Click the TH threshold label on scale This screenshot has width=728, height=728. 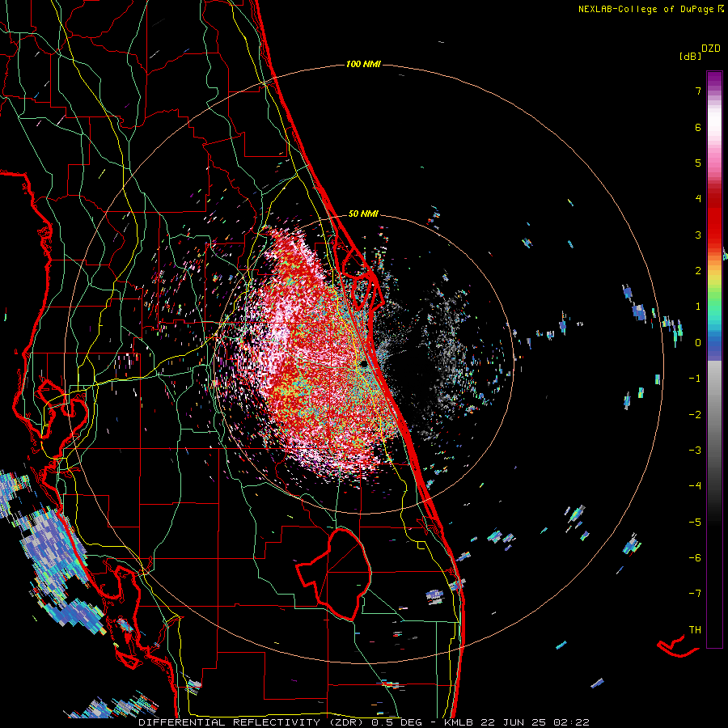(x=695, y=630)
